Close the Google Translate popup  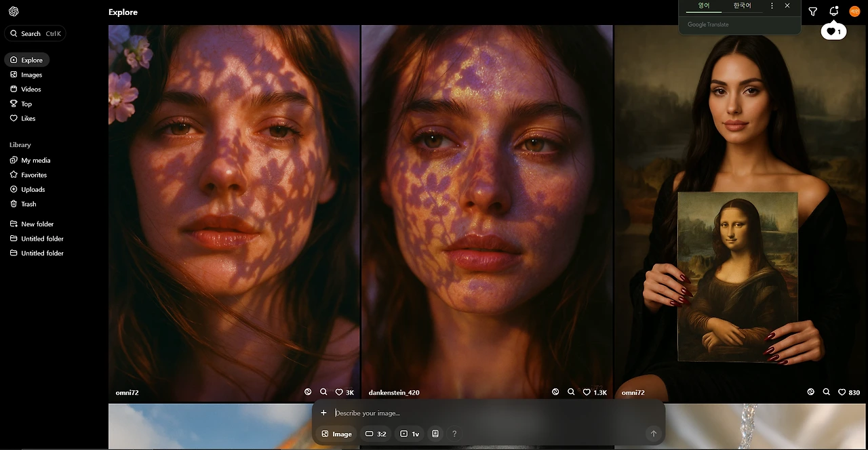787,5
